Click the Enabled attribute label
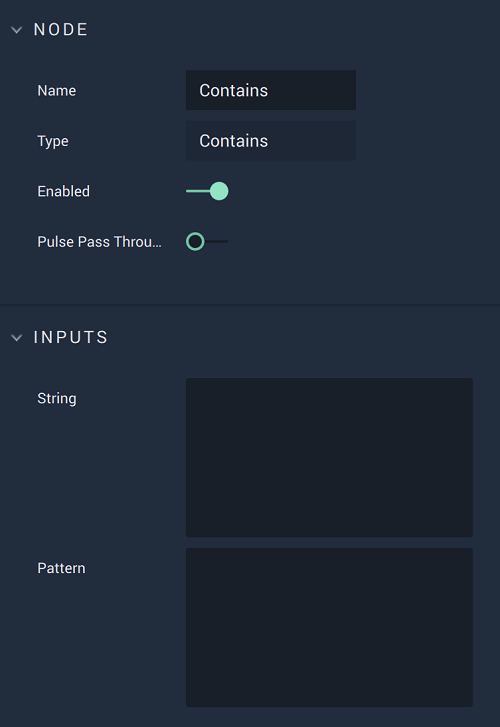 [x=64, y=191]
